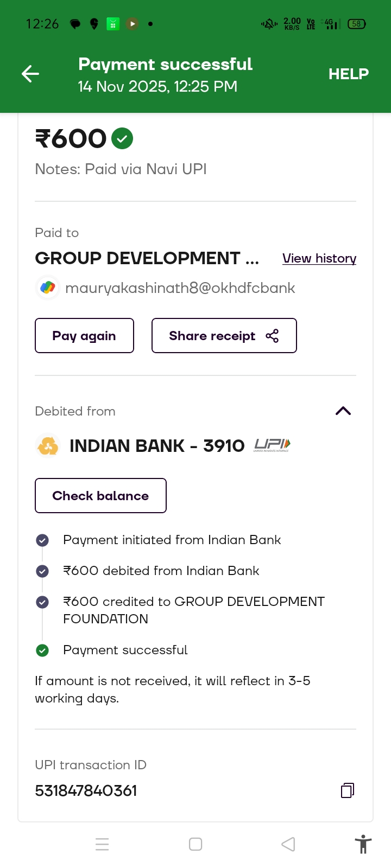Image resolution: width=391 pixels, height=868 pixels.
Task: Tap the Google Pay logo beside UPI ID
Action: point(48,288)
